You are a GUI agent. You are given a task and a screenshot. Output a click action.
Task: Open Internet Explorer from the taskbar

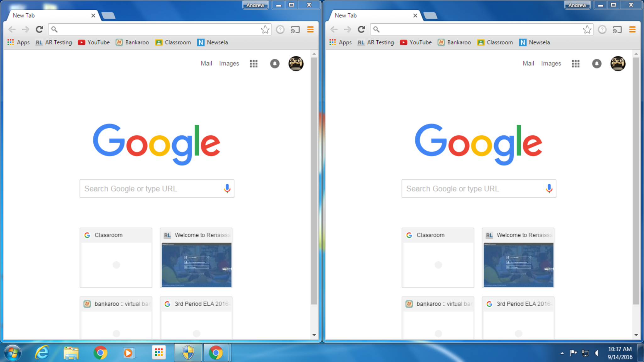[x=42, y=353]
